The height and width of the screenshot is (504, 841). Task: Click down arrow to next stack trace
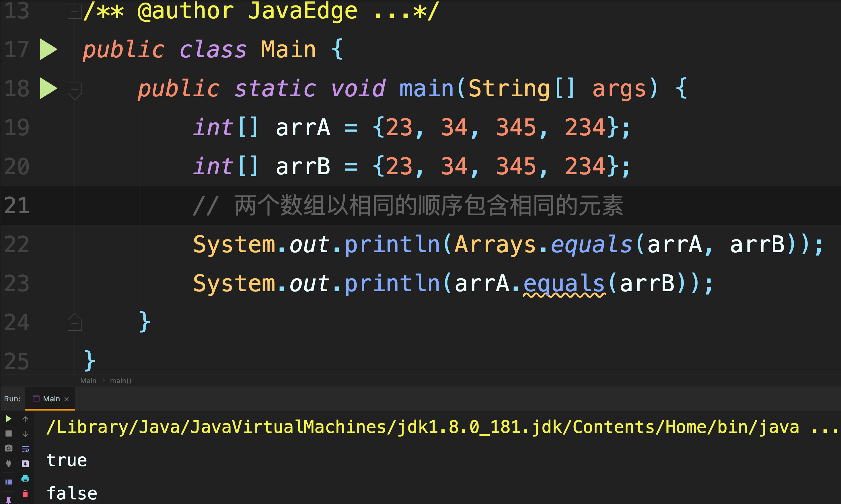(x=25, y=434)
